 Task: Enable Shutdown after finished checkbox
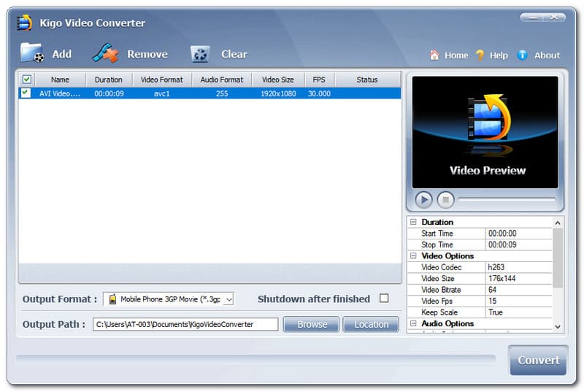coord(384,299)
